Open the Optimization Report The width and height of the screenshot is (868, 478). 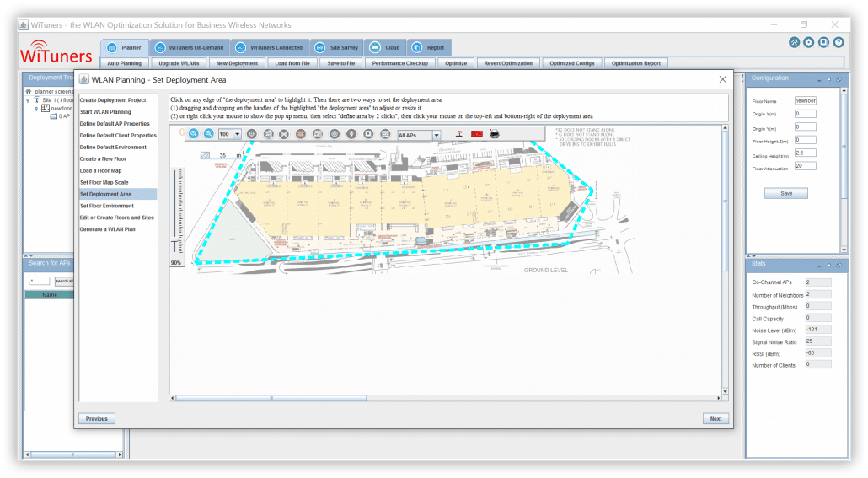click(636, 63)
